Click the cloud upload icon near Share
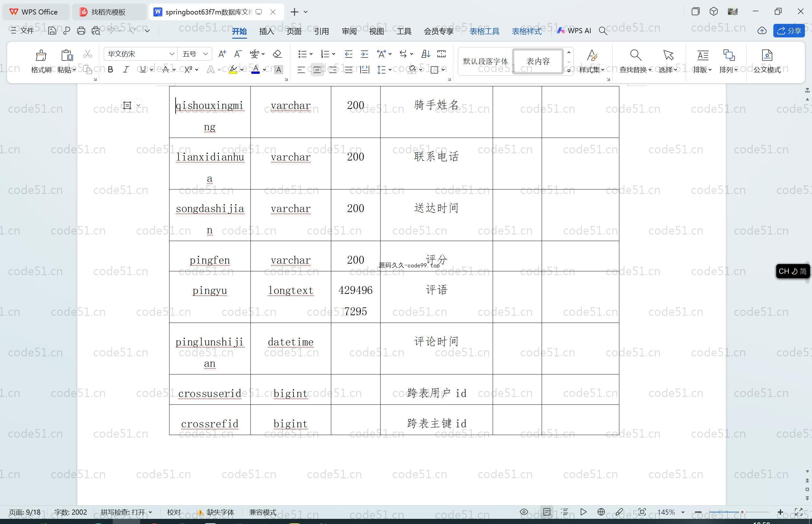The height and width of the screenshot is (524, 812). (x=762, y=31)
